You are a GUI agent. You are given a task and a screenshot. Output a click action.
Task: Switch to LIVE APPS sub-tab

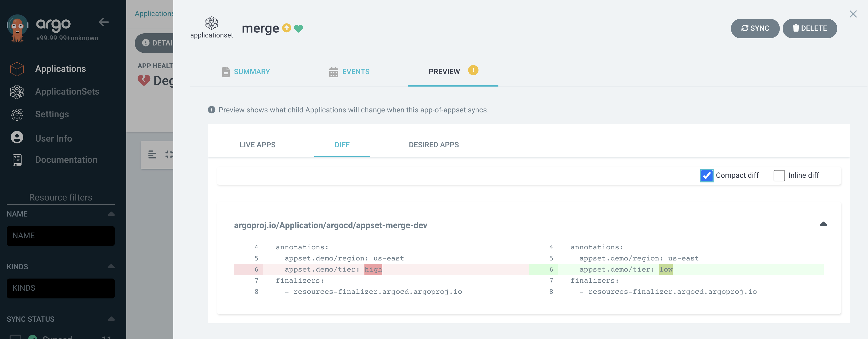click(257, 145)
